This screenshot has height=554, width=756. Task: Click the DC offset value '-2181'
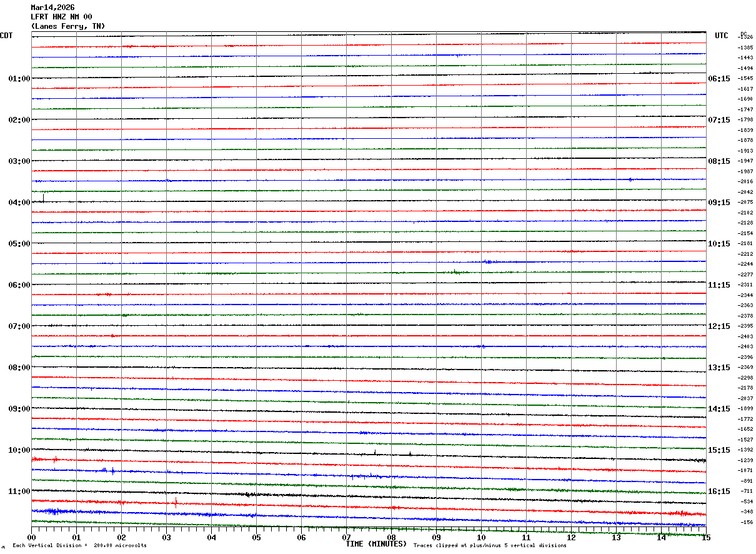point(745,244)
